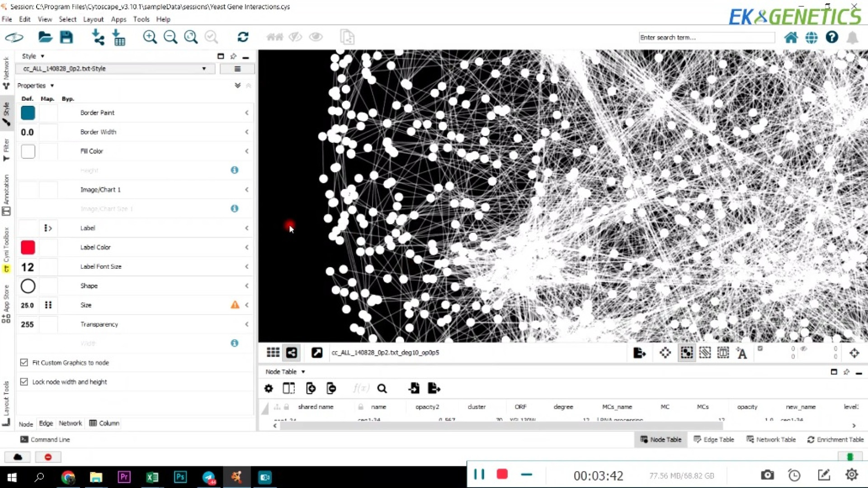The image size is (868, 488).
Task: Open the Layout menu
Action: [93, 19]
